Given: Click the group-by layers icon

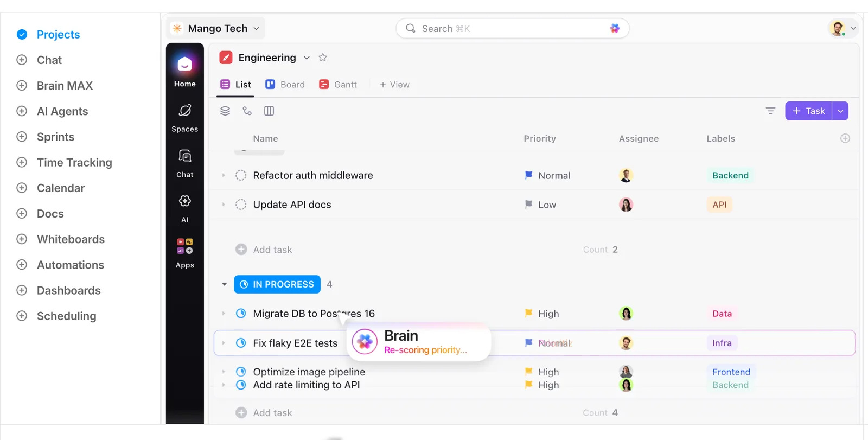Looking at the screenshot, I should [x=225, y=111].
